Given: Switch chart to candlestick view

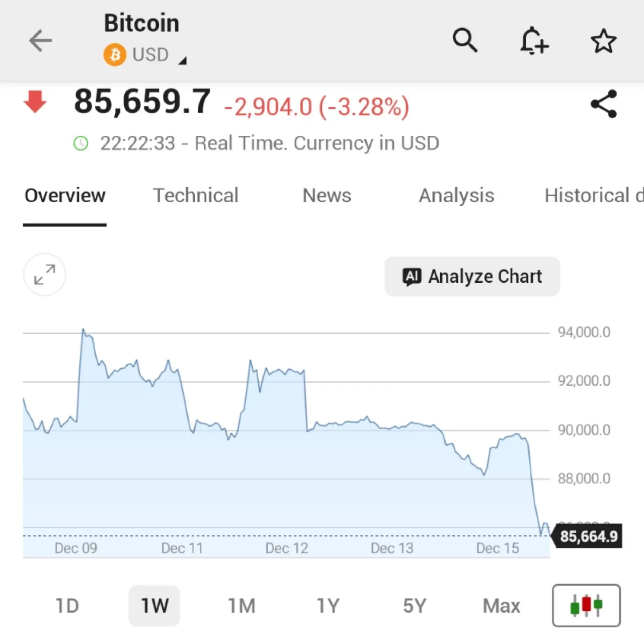Looking at the screenshot, I should (586, 605).
